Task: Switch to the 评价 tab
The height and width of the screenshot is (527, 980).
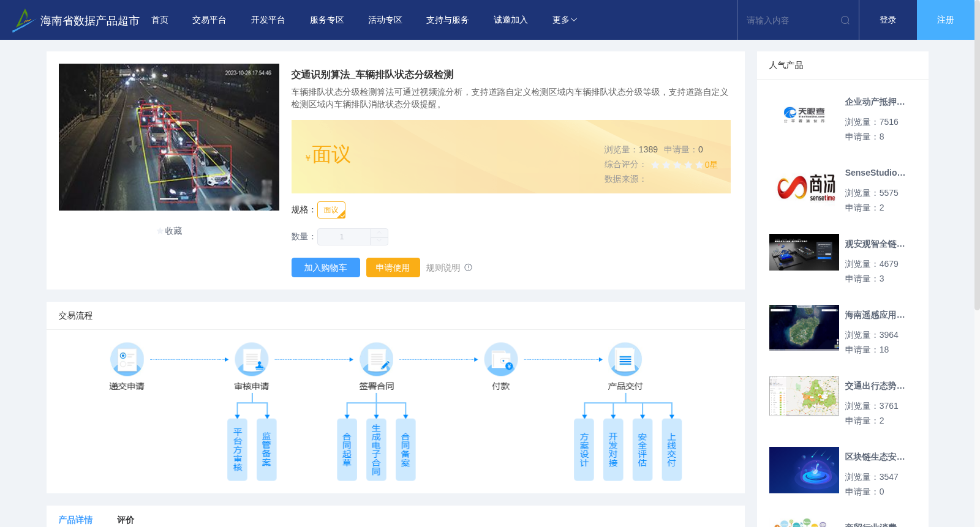Action: [126, 520]
